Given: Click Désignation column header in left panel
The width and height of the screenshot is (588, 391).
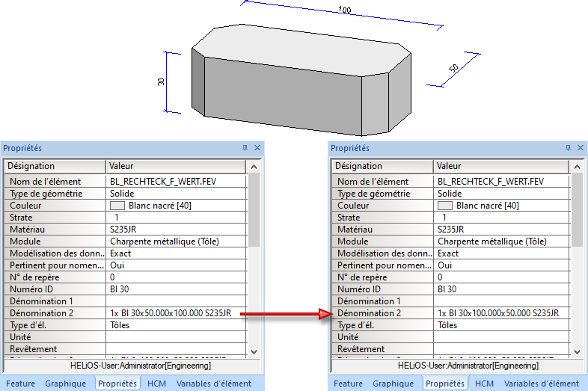Looking at the screenshot, I should point(55,166).
